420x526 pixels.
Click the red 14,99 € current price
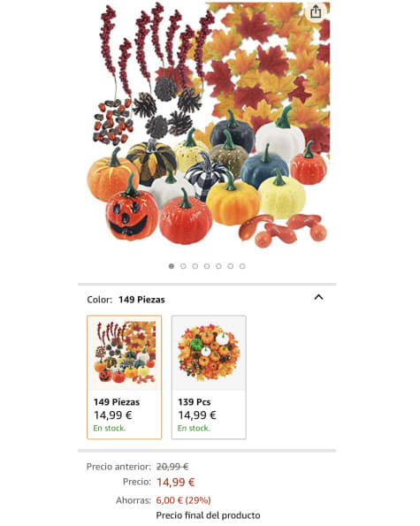point(175,483)
